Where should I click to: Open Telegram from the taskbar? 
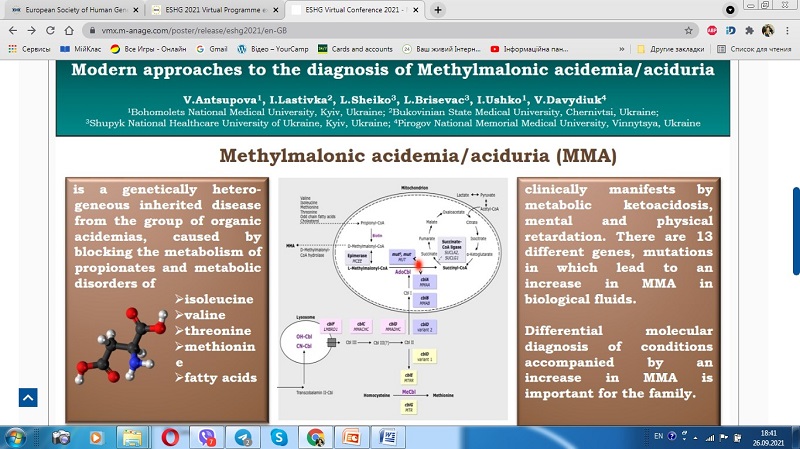coord(243,437)
